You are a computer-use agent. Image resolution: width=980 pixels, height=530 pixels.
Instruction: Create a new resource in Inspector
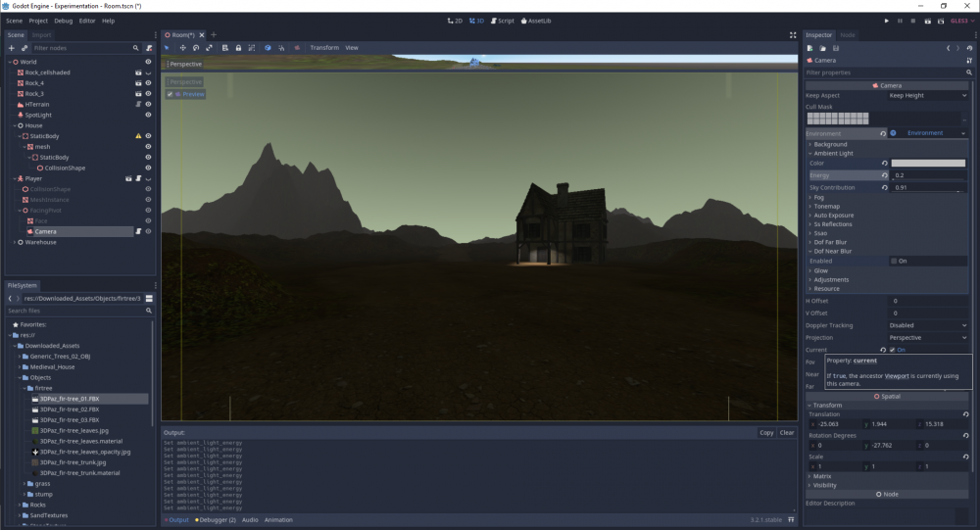[x=810, y=48]
